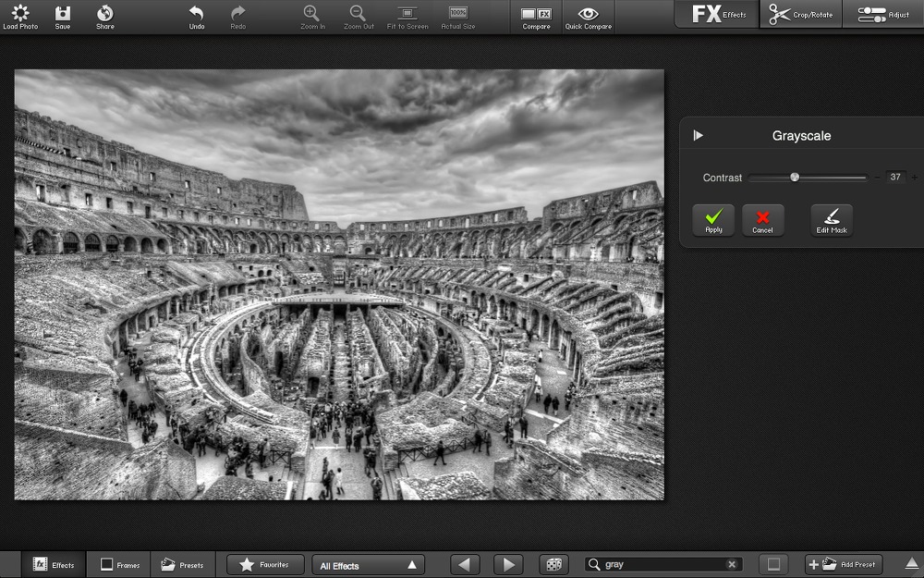Click the Colosseum photo preview
Image resolution: width=924 pixels, height=578 pixels.
pyautogui.click(x=339, y=285)
